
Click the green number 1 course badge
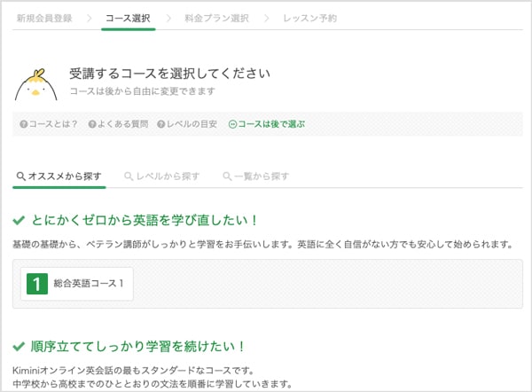coord(36,284)
